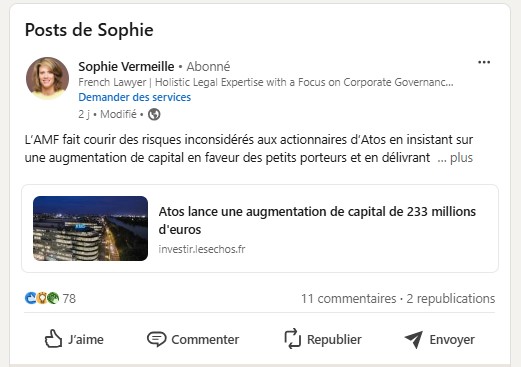Click the investir.lesechos.fr source link
This screenshot has width=521, height=367.
(202, 249)
